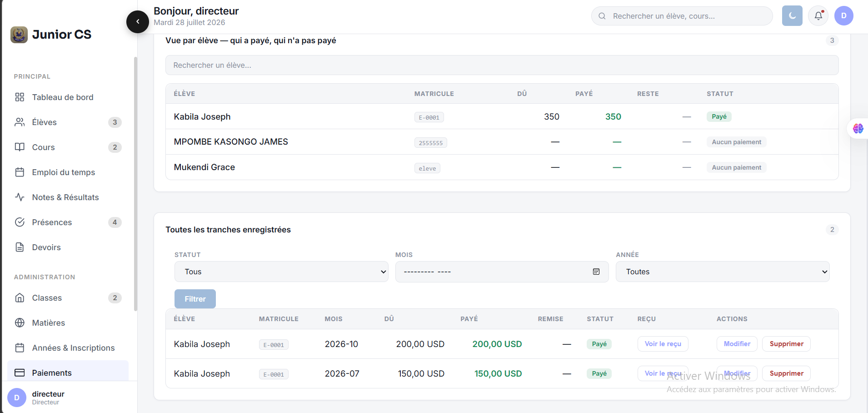Click the directeur avatar in sidebar footer

point(17,398)
